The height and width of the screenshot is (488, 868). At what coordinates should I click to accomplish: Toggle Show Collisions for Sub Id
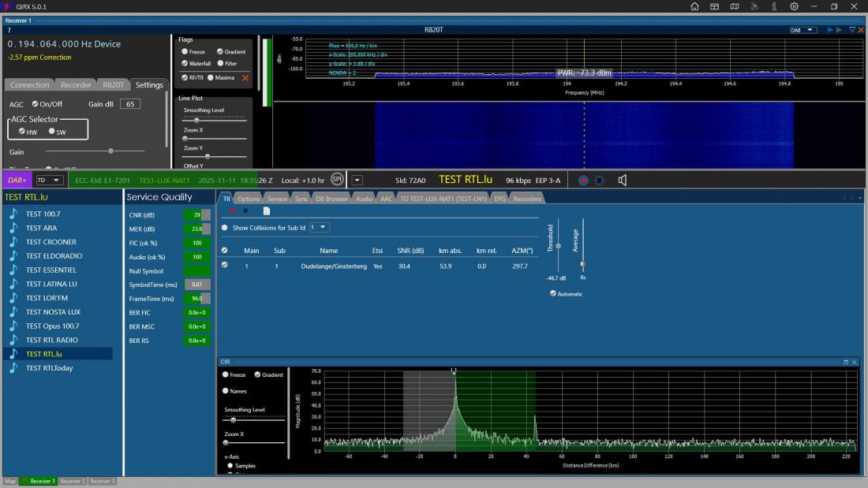click(224, 227)
